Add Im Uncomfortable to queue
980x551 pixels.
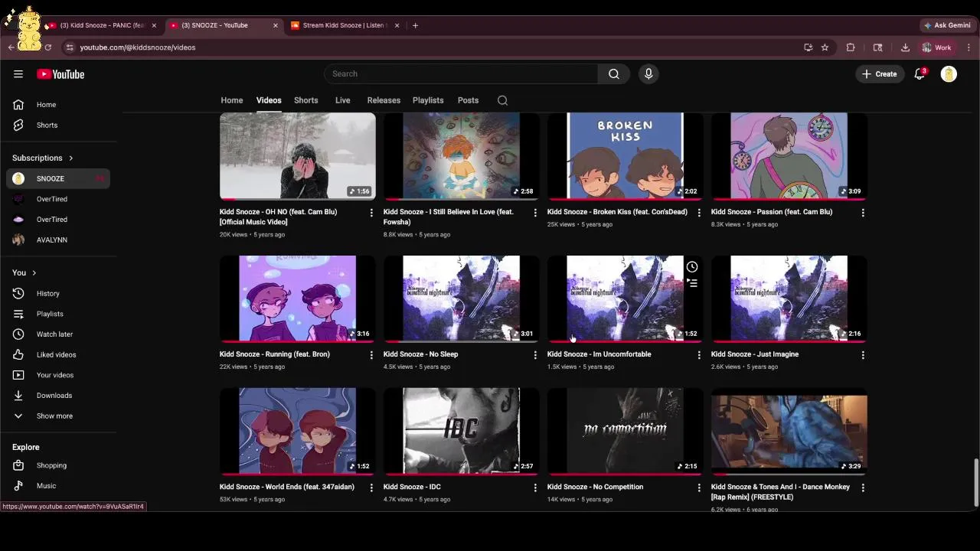[x=692, y=283]
